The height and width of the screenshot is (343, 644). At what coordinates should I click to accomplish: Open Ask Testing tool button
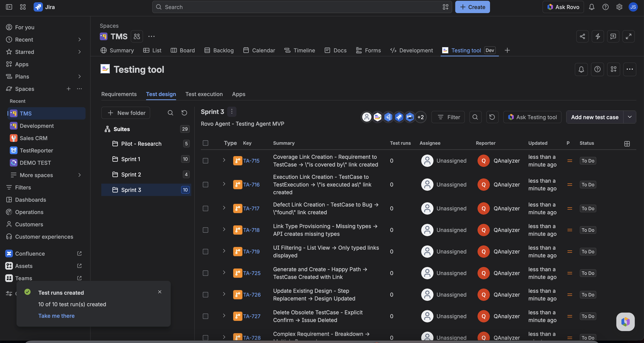[532, 117]
